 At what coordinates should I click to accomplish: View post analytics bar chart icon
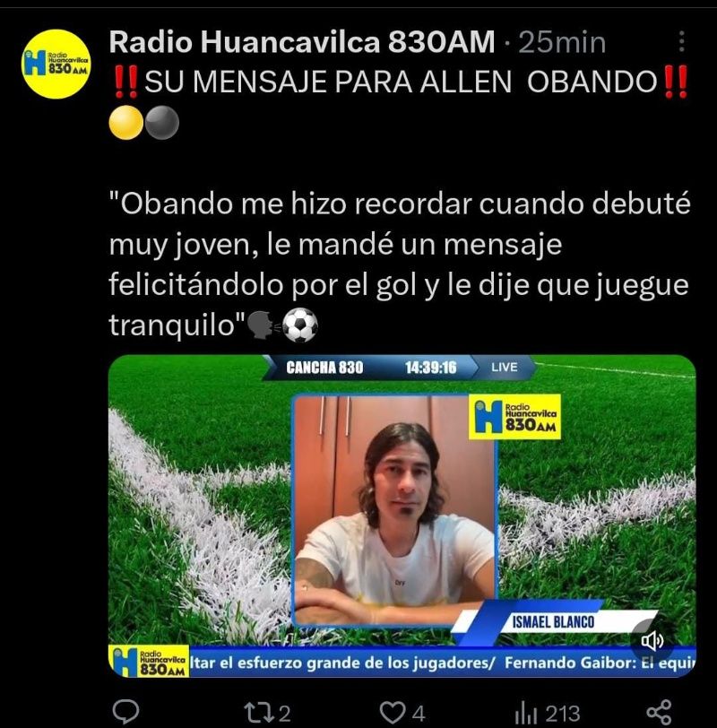526,713
